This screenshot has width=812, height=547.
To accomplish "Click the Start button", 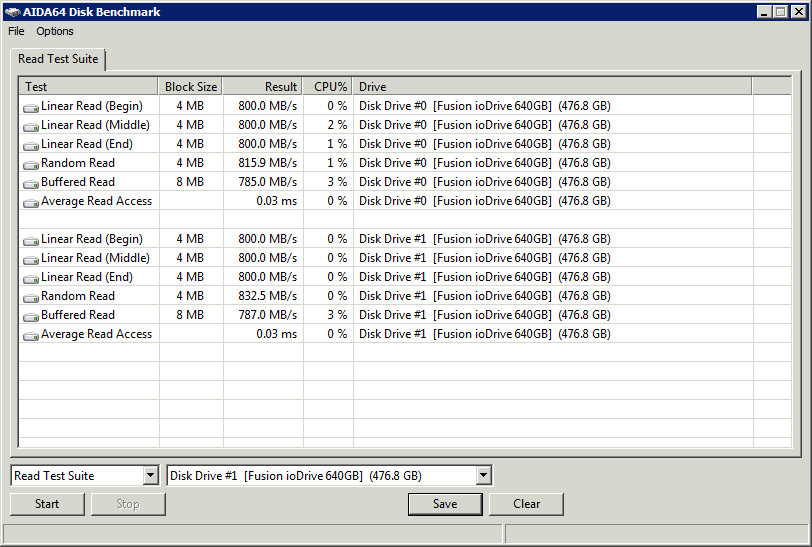I will 47,503.
